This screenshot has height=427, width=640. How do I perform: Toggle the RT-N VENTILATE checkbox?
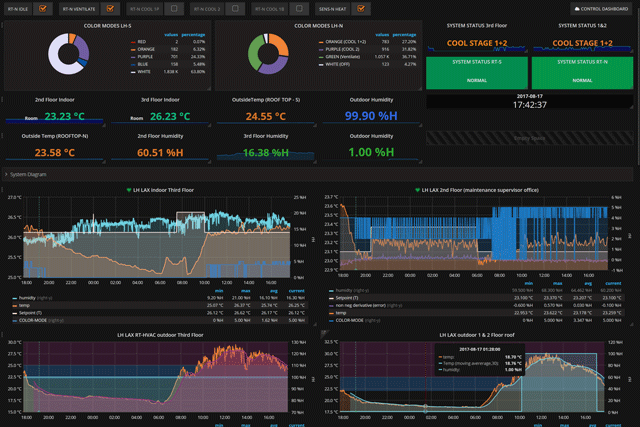point(111,9)
